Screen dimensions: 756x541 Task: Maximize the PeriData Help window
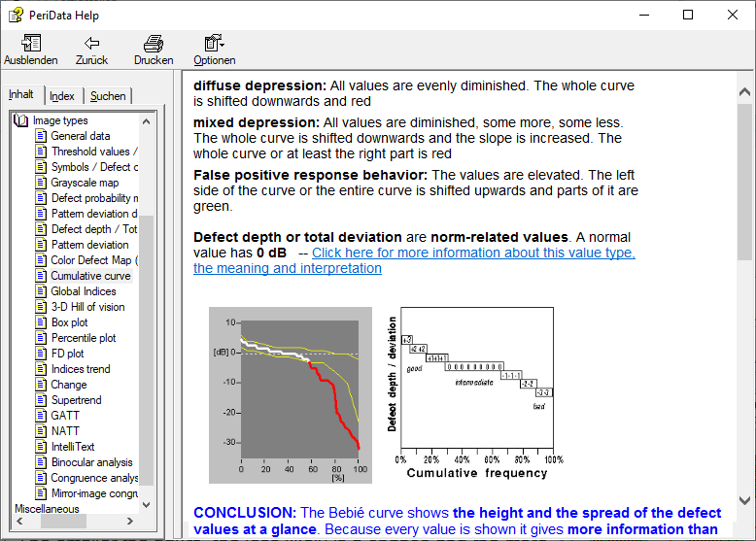point(688,15)
